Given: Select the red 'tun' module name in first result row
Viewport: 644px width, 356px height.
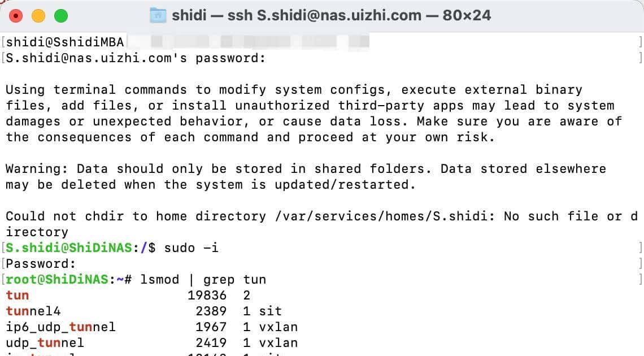Looking at the screenshot, I should coord(18,296).
